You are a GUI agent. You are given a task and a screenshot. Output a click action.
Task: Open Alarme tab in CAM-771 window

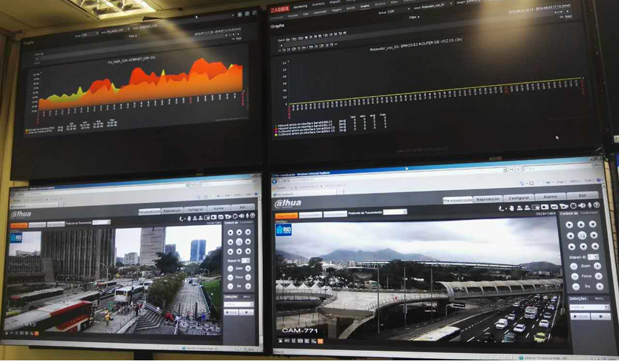click(x=551, y=197)
